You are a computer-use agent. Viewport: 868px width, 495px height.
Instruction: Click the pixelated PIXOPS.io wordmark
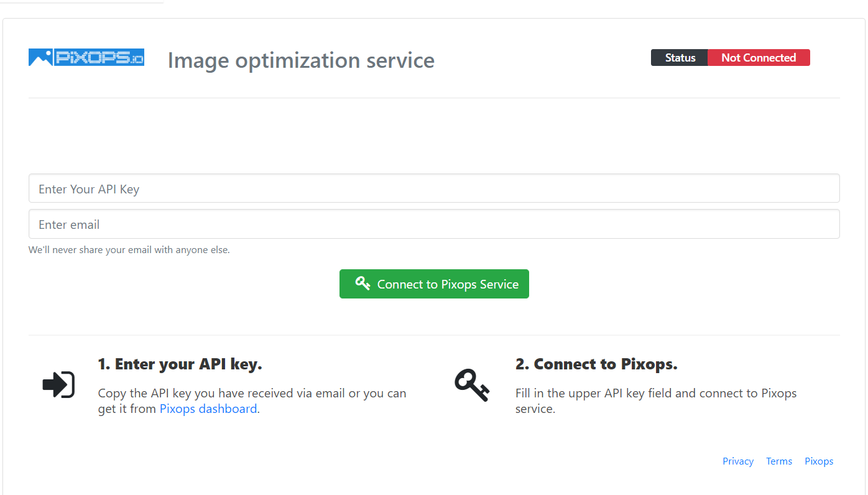[99, 57]
